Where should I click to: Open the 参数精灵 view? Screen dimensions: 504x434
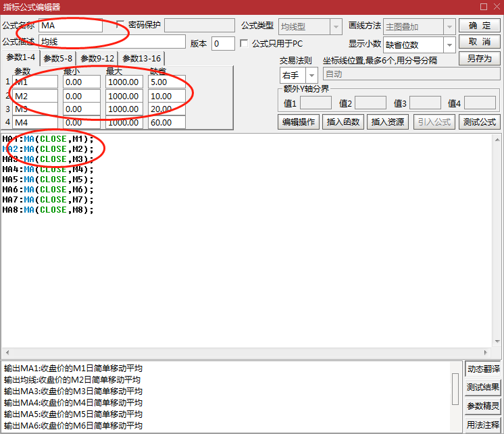483,406
